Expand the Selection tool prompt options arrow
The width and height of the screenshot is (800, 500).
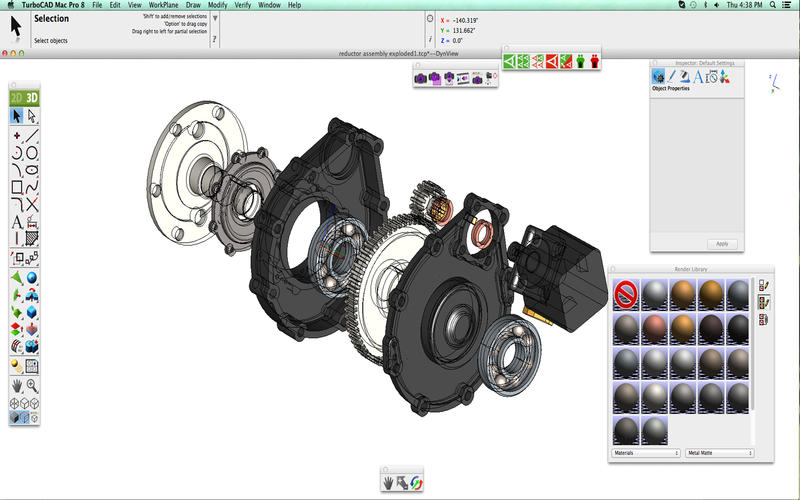click(x=216, y=17)
